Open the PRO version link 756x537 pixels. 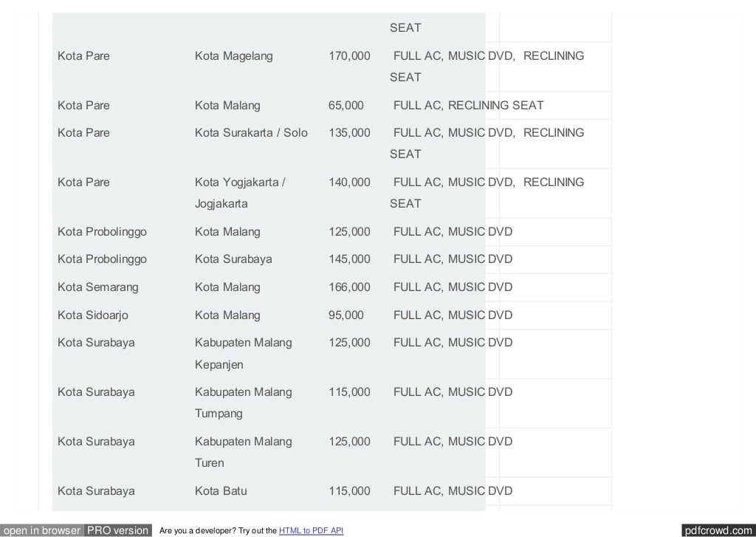(117, 530)
